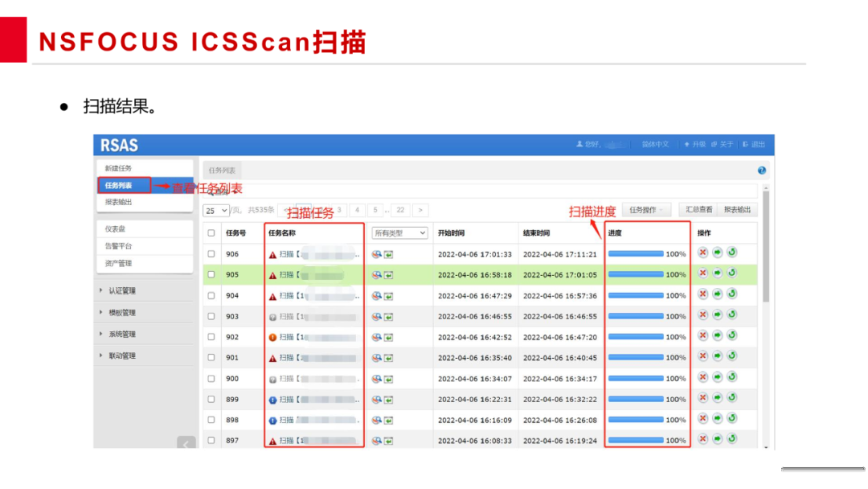868x489 pixels.
Task: Click gray status icon in row 903
Action: 272,318
